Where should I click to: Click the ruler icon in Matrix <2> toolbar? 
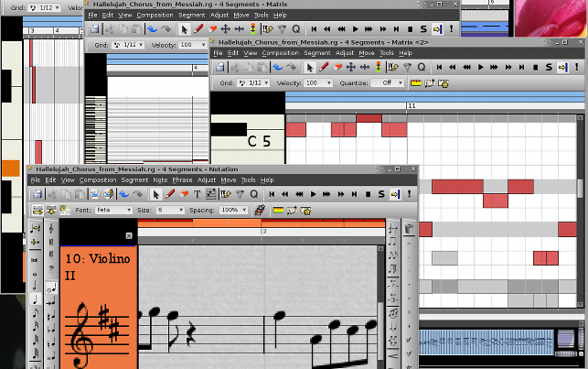click(416, 83)
